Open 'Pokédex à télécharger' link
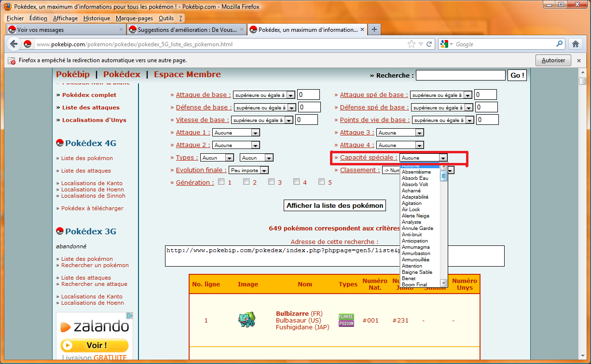This screenshot has height=364, width=591. click(x=92, y=208)
